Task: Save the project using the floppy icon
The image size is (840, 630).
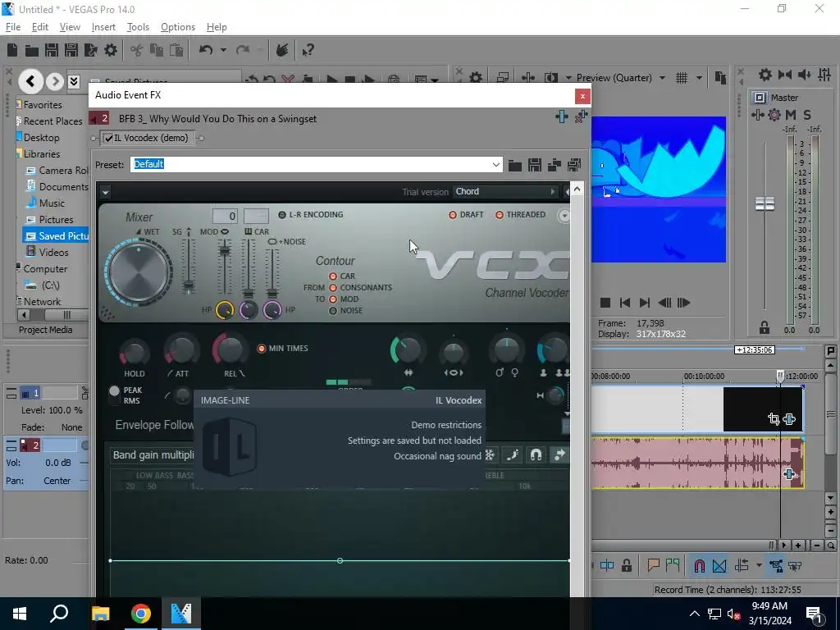Action: click(x=52, y=50)
